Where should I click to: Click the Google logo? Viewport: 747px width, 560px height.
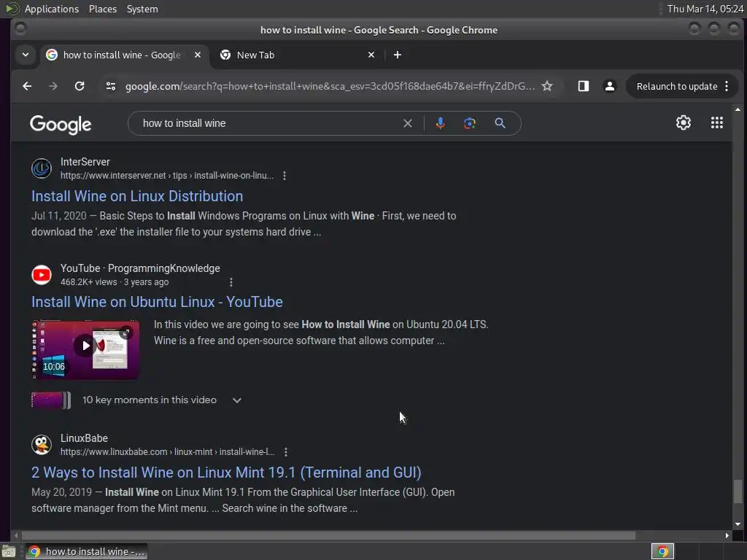click(61, 124)
